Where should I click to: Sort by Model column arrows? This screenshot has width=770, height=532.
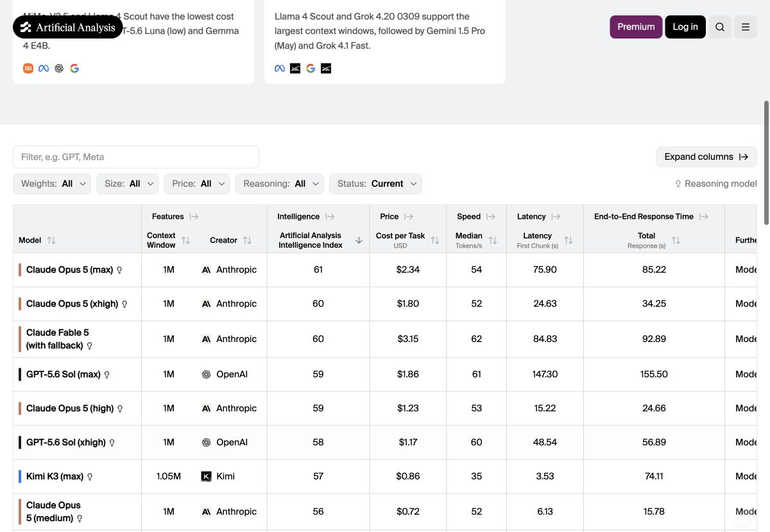coord(51,240)
